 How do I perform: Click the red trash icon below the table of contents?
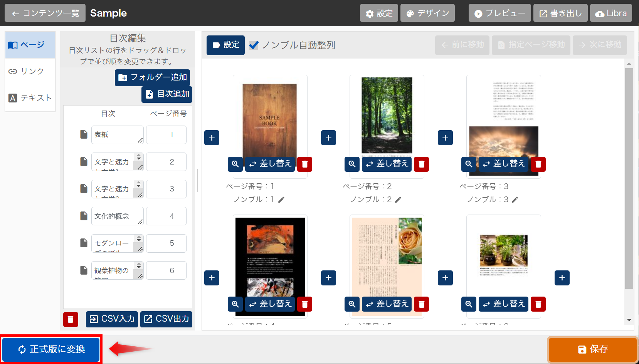[71, 319]
